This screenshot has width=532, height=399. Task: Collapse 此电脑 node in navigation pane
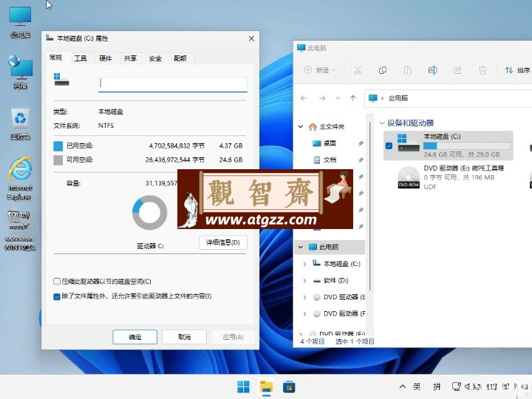(301, 247)
